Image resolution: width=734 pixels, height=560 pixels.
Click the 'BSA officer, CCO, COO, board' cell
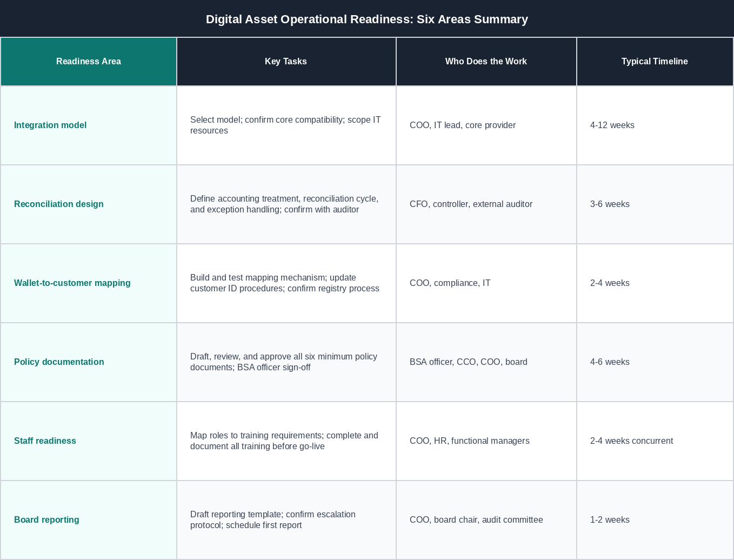tap(486, 362)
